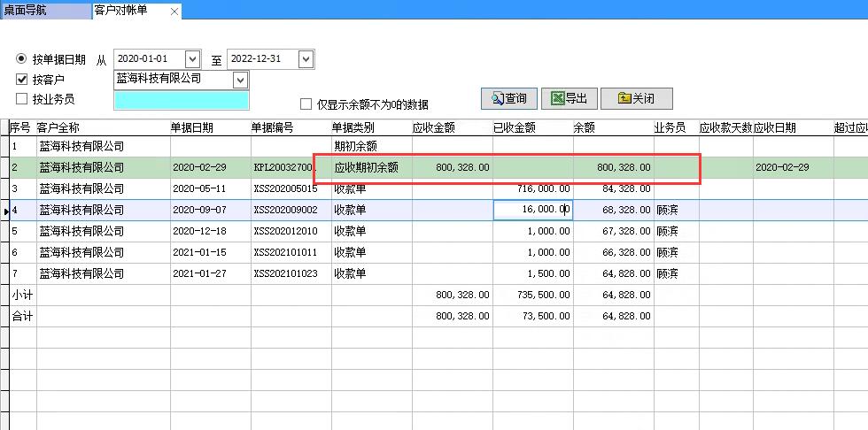Expand the customer 蓝海科技有限公司 dropdown
The width and height of the screenshot is (868, 430).
click(240, 80)
